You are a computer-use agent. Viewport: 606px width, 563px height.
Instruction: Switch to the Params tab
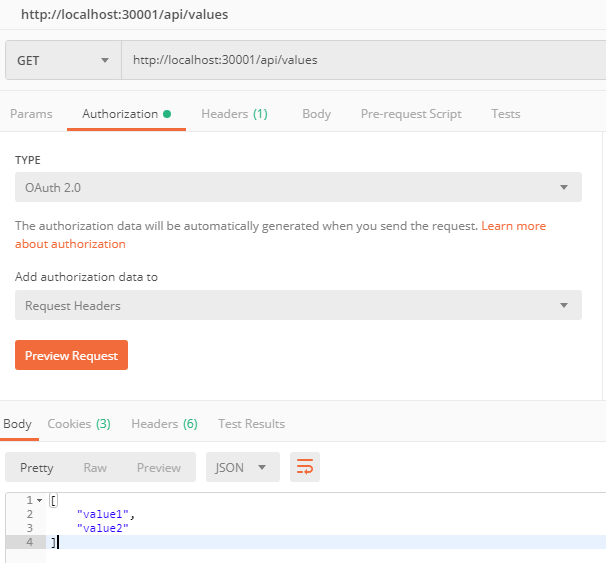(x=31, y=114)
